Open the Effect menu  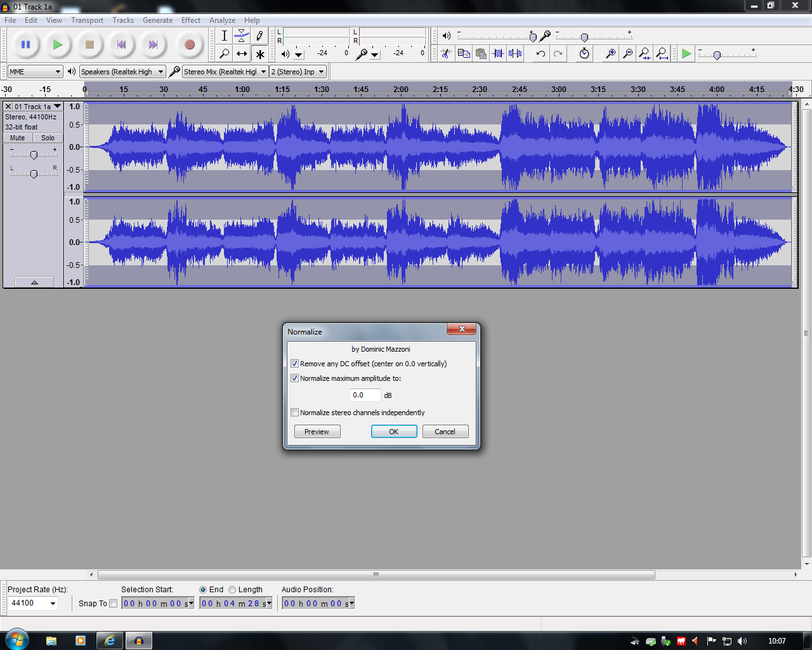(x=190, y=20)
